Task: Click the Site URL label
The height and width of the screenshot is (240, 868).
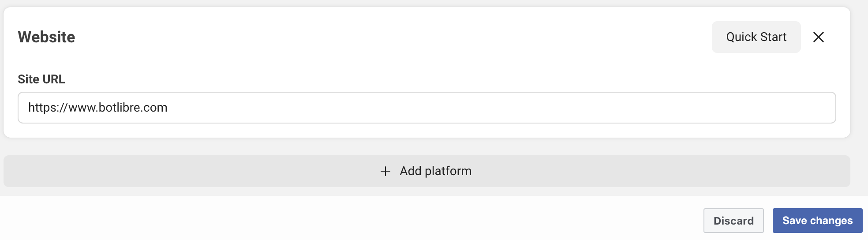Action: [41, 79]
